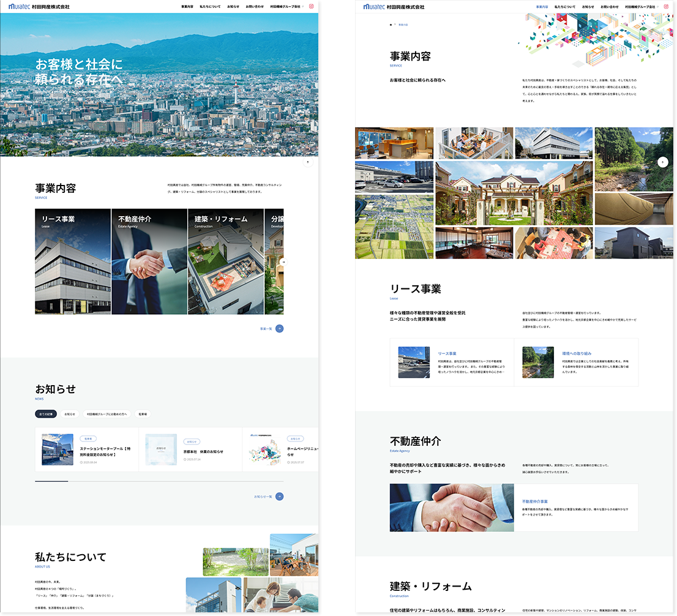Click the scroll-to-top arrow below the left hero image
The height and width of the screenshot is (616, 677).
(308, 162)
